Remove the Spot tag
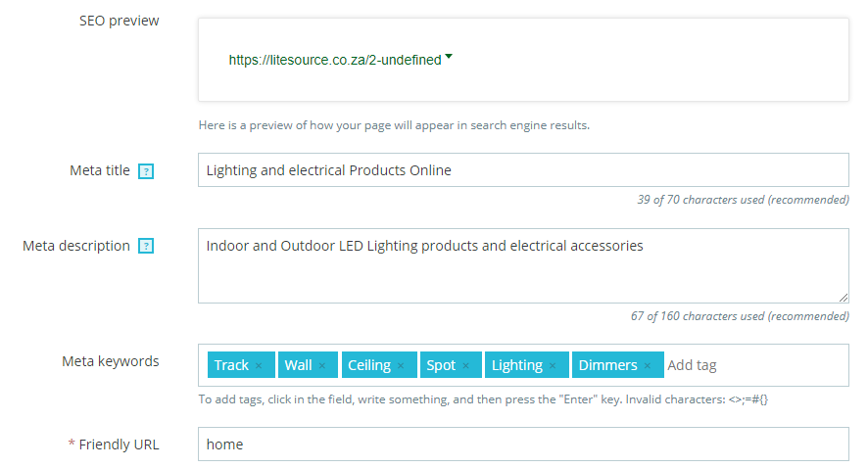 465,366
